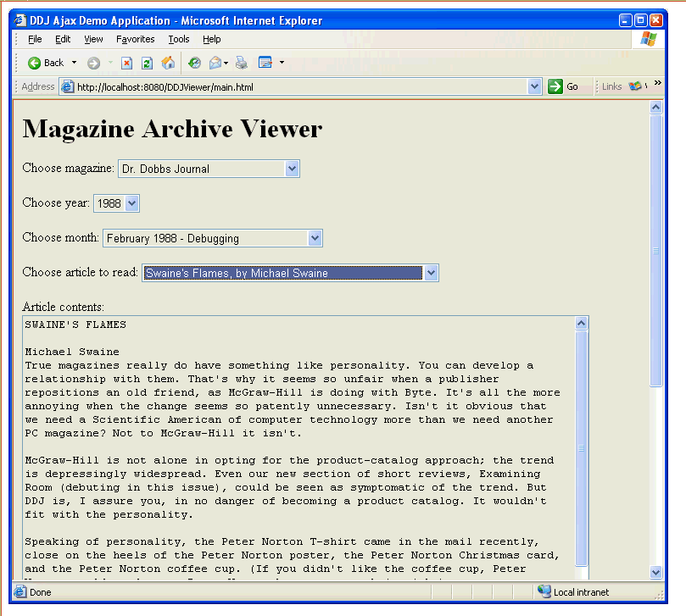
Task: Open the Favorites menu
Action: 135,39
